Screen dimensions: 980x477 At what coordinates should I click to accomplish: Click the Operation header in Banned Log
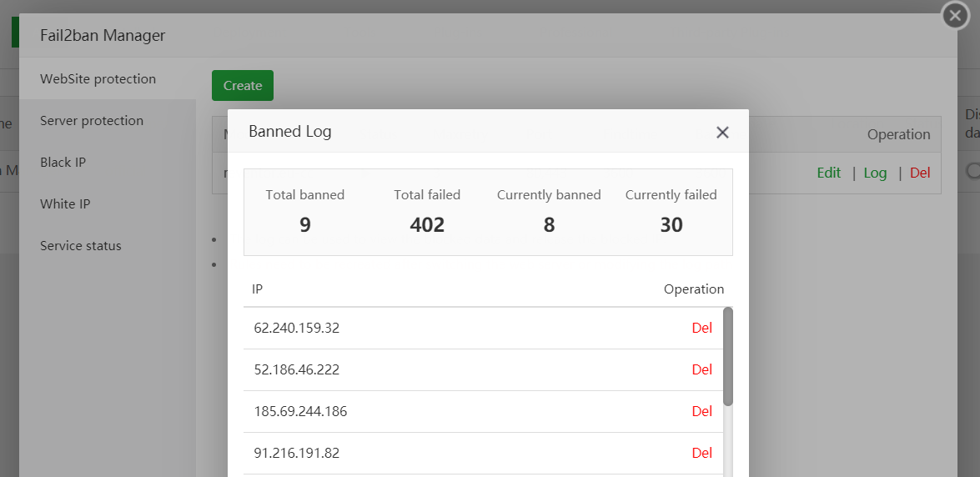(x=694, y=289)
